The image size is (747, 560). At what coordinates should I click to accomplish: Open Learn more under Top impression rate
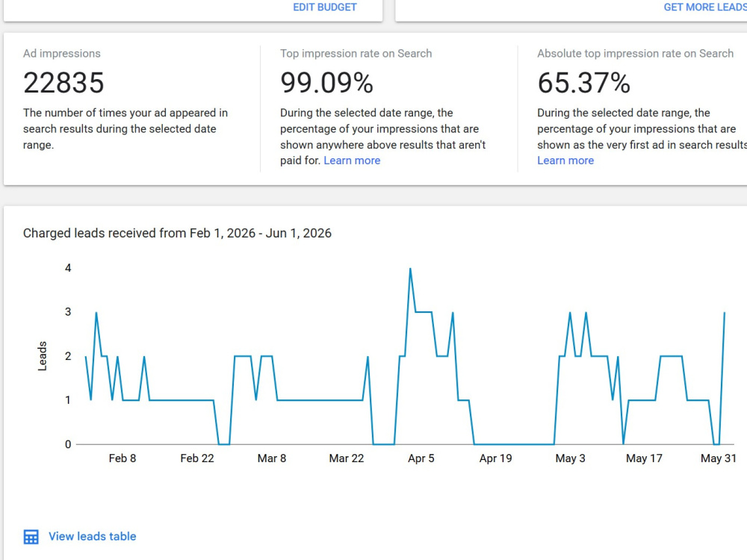coord(352,161)
